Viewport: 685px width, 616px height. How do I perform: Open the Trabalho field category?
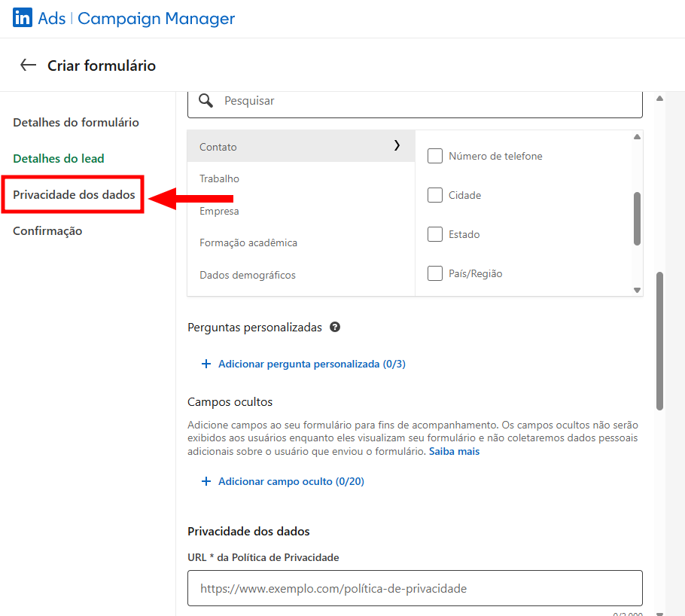tap(220, 179)
